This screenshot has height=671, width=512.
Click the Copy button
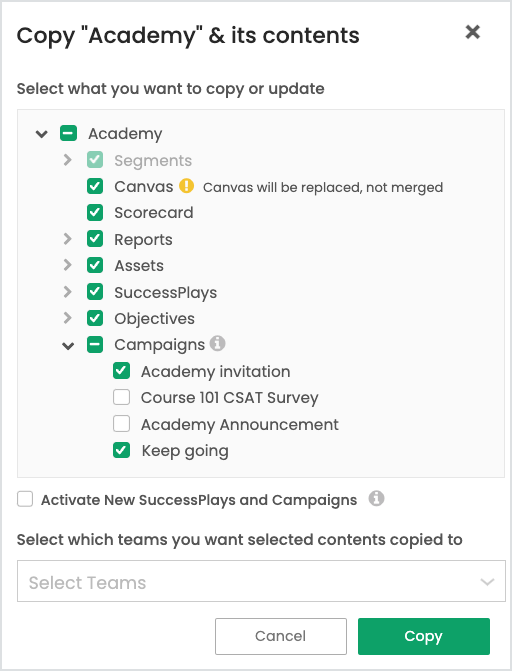point(424,636)
